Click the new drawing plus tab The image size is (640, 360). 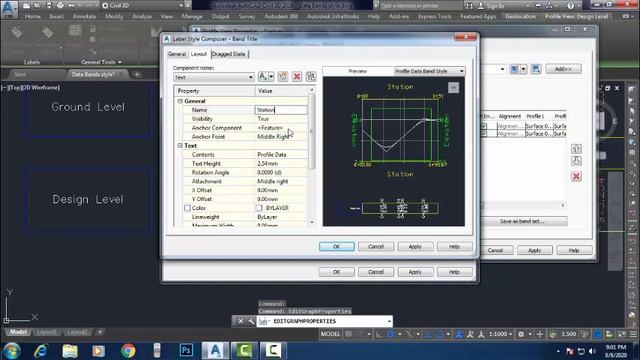[x=137, y=74]
